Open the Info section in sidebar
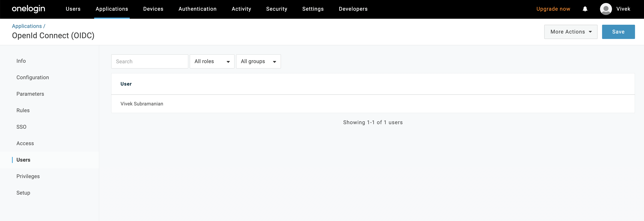Screen dimensions: 644x221 pyautogui.click(x=21, y=61)
